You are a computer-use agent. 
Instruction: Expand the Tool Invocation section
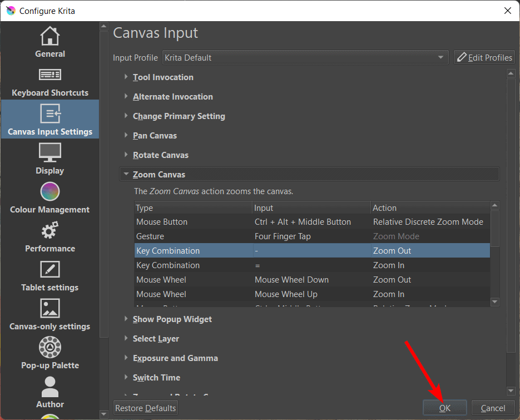163,77
